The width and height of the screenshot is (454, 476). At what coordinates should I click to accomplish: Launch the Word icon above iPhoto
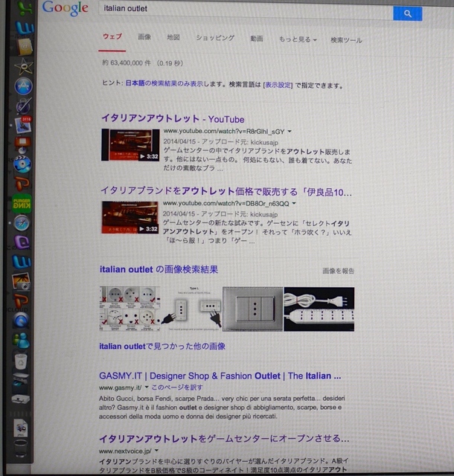click(x=22, y=261)
